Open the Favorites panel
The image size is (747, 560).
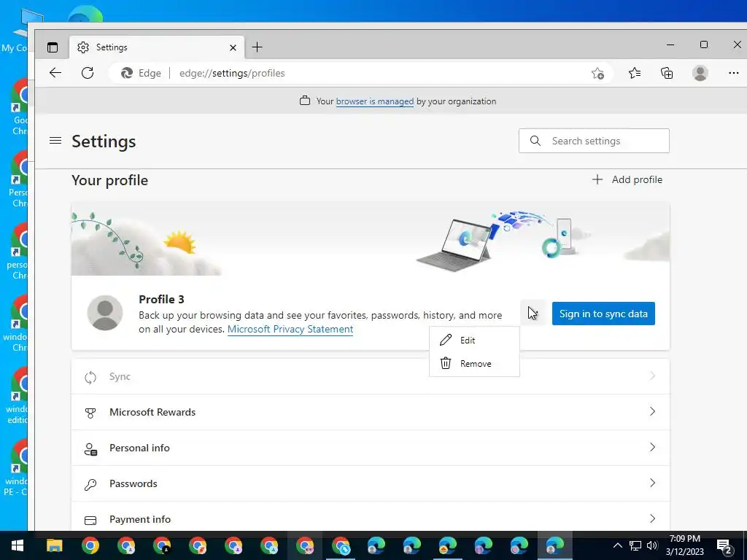coord(635,73)
